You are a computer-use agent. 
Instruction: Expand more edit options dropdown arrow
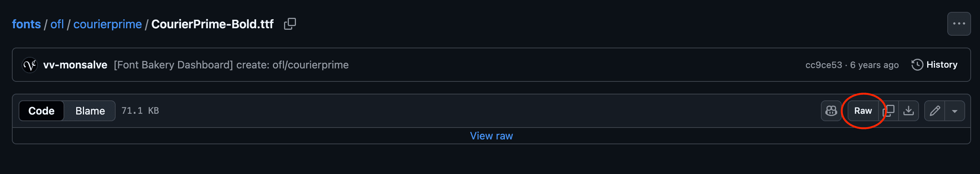pyautogui.click(x=954, y=111)
